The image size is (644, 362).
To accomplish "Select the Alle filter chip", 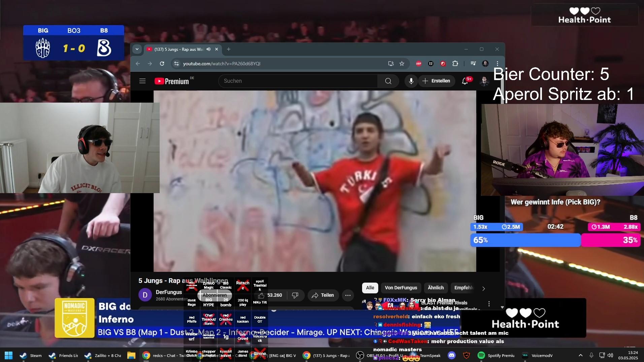I will 370,288.
